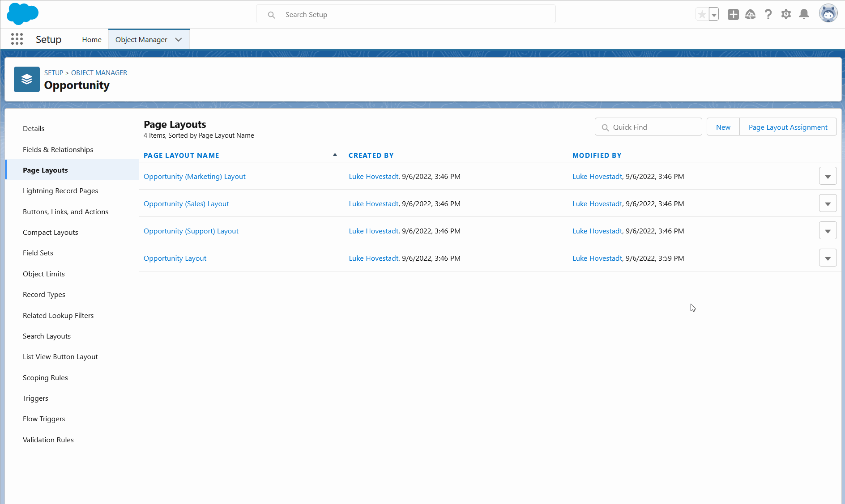845x504 pixels.
Task: Open row actions for Opportunity (Support) Layout
Action: [x=828, y=231]
